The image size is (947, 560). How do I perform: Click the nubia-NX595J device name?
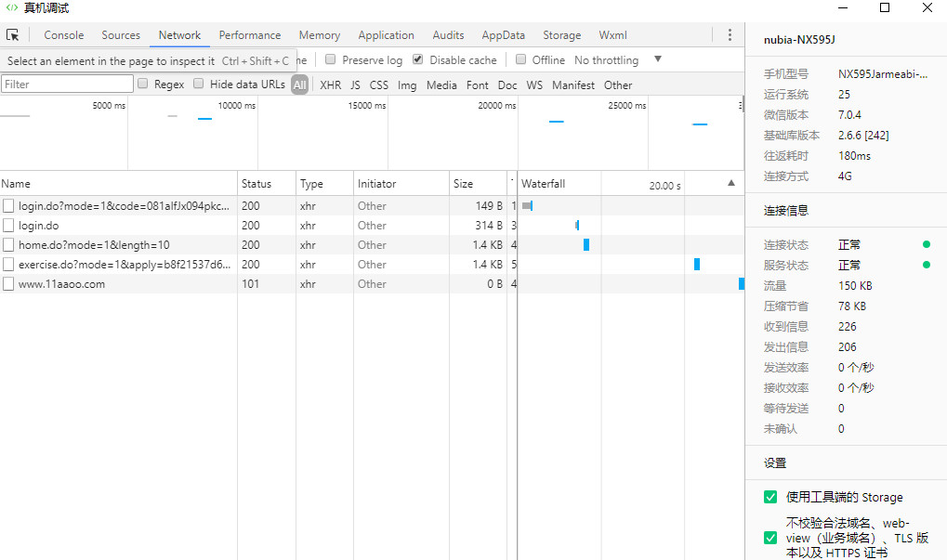[799, 40]
